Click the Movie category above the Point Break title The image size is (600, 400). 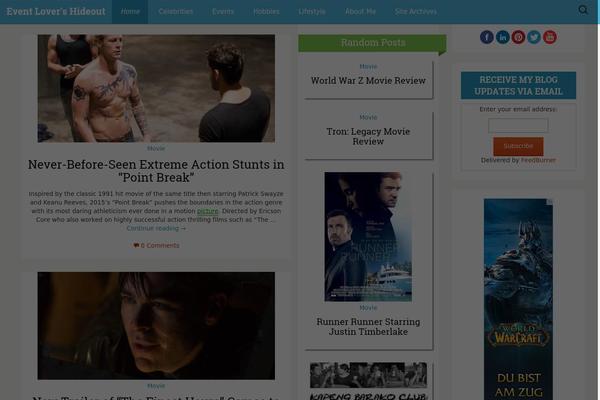pyautogui.click(x=156, y=148)
